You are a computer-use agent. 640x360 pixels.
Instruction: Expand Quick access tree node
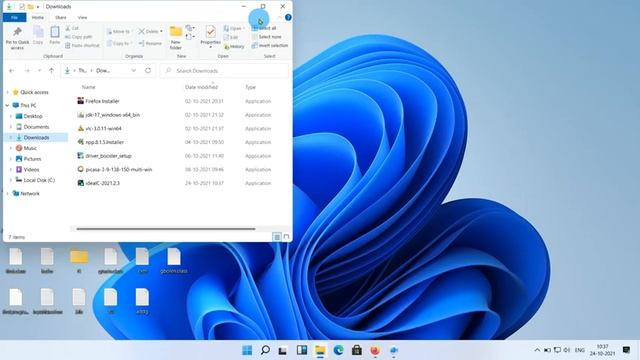pos(7,92)
